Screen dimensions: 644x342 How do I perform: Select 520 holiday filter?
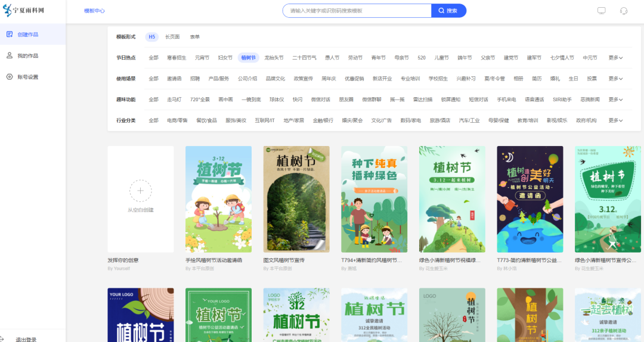click(x=422, y=58)
